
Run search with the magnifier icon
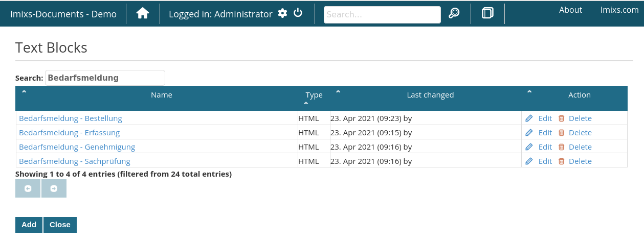454,14
